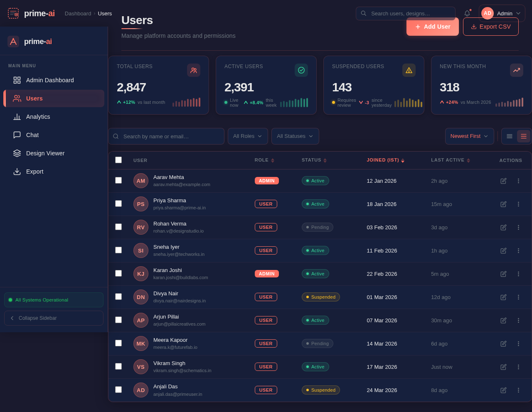This screenshot has height=412, width=532.
Task: Select the list view icon
Action: 510,136
